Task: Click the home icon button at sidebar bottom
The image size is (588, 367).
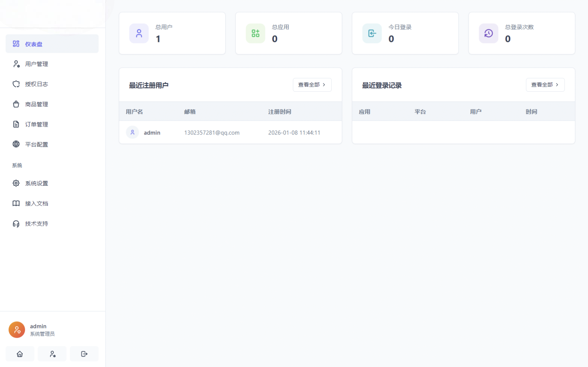Action: 20,354
